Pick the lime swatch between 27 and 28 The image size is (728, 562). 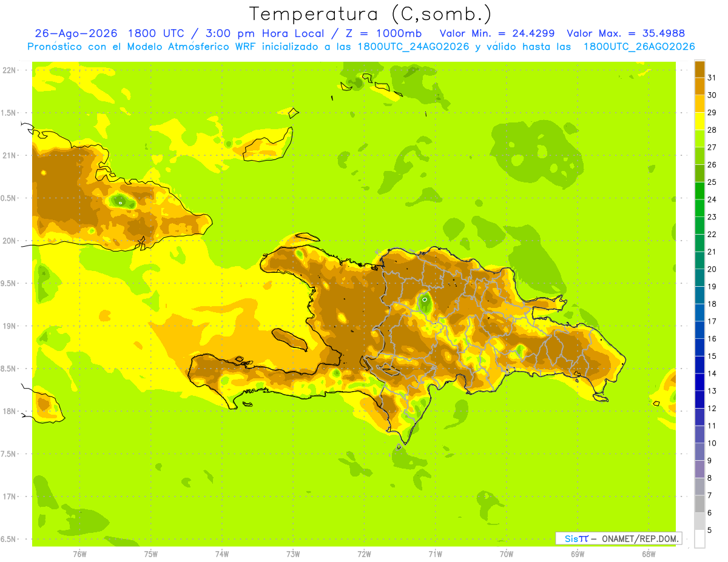(x=699, y=138)
